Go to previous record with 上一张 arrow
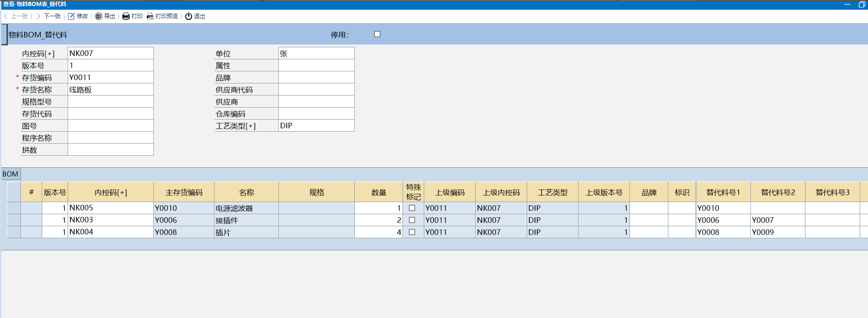 [x=6, y=16]
